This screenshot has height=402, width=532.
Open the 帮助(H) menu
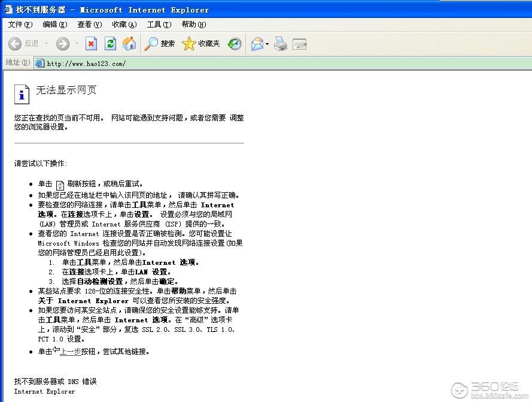194,25
